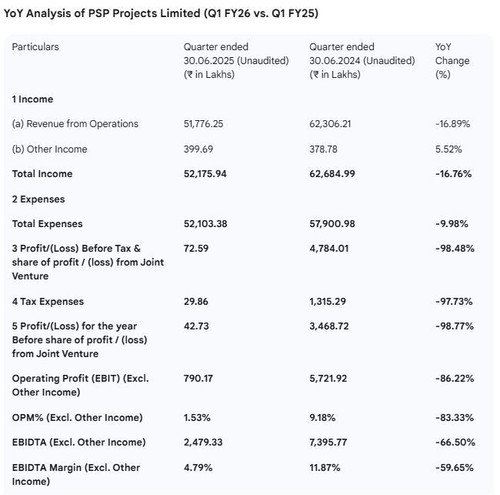The height and width of the screenshot is (495, 500).
Task: Click Quarter ended 30.06.2024 column header
Action: tap(362, 61)
